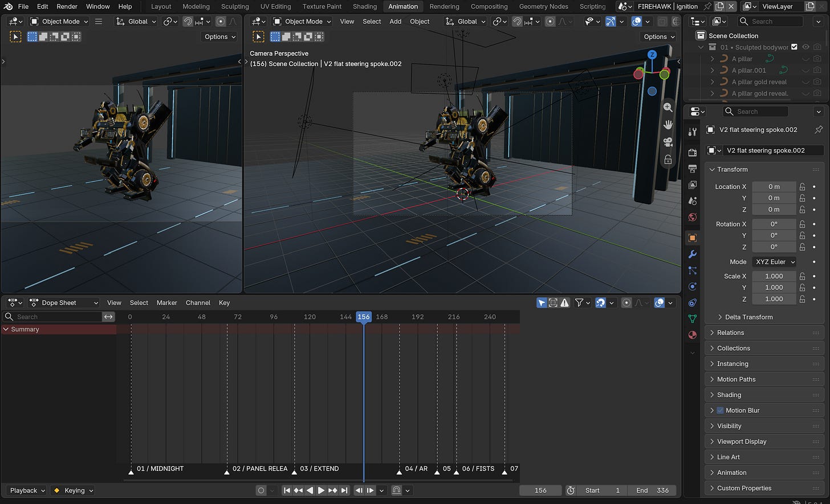Click the current frame field showing 156
830x504 pixels.
(x=540, y=490)
